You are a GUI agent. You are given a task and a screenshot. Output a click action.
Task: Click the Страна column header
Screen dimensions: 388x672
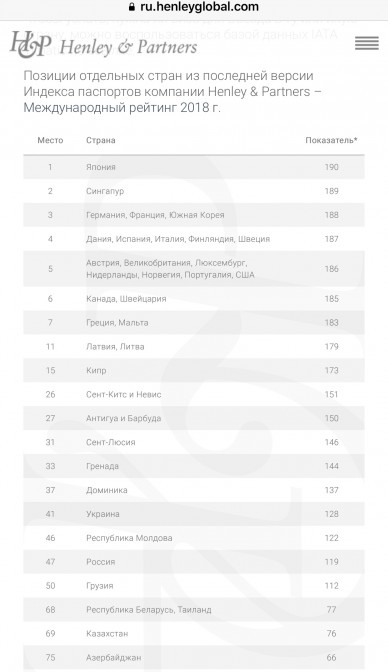(x=101, y=140)
